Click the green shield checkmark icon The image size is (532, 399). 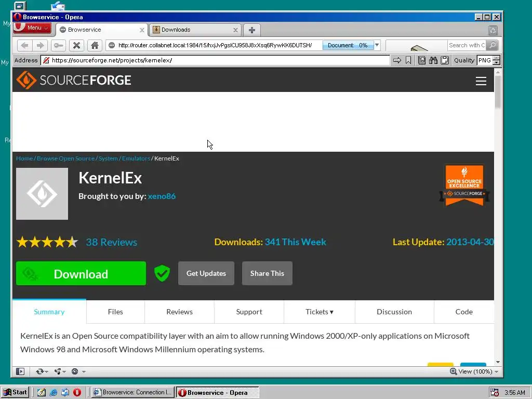pyautogui.click(x=162, y=273)
